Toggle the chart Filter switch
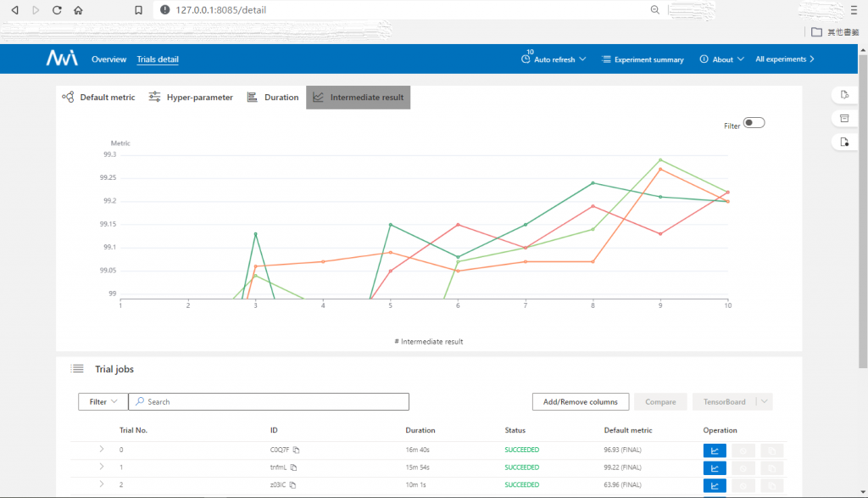Viewport: 868px width, 498px height. [754, 122]
